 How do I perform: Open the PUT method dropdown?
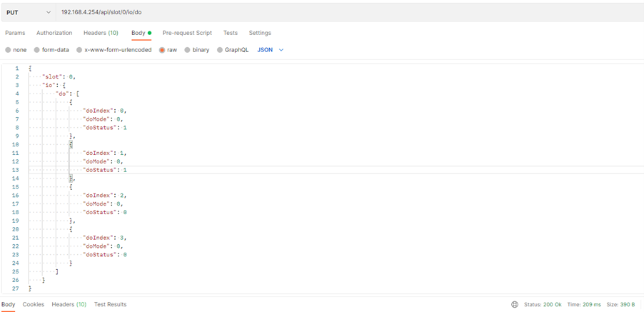29,12
